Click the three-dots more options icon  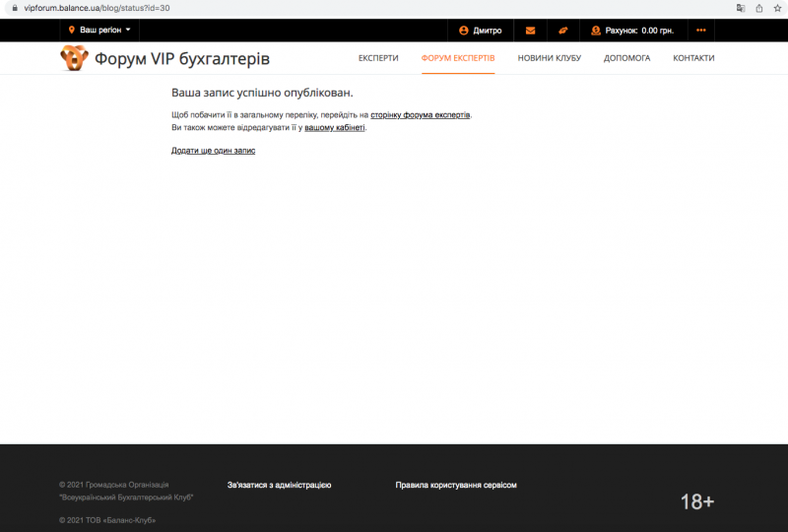click(700, 31)
